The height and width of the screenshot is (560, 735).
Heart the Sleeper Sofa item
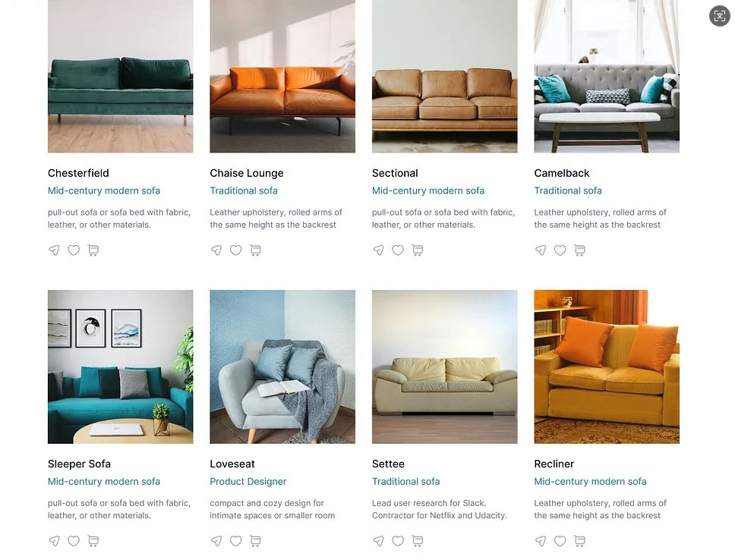tap(74, 541)
